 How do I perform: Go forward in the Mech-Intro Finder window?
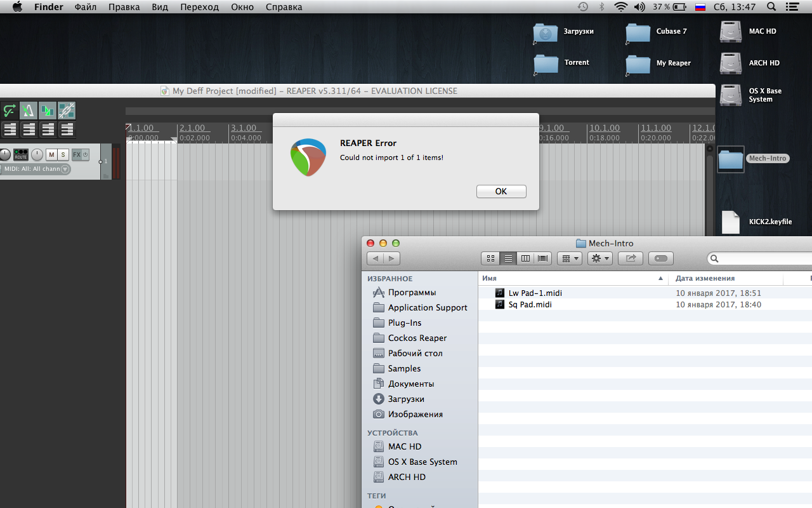(392, 258)
